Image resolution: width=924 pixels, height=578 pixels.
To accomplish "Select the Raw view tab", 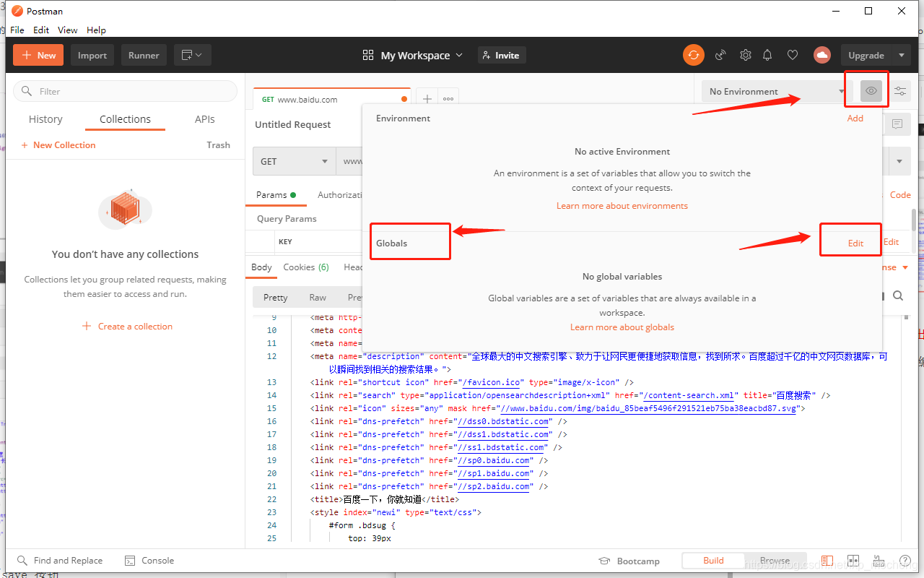I will tap(318, 297).
